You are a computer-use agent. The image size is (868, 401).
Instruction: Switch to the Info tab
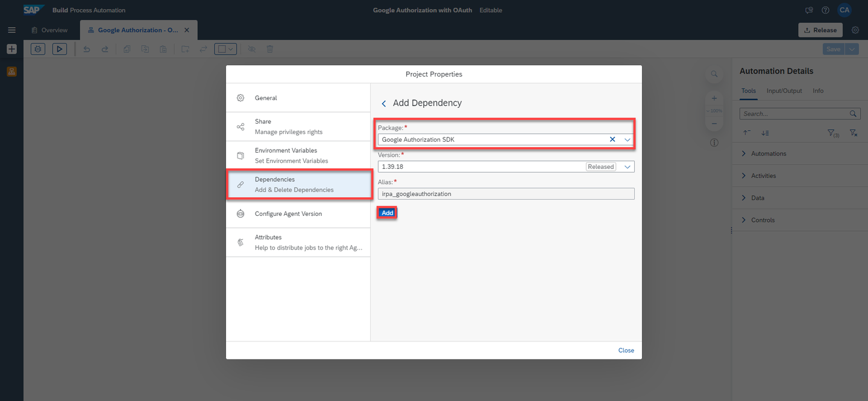click(818, 90)
